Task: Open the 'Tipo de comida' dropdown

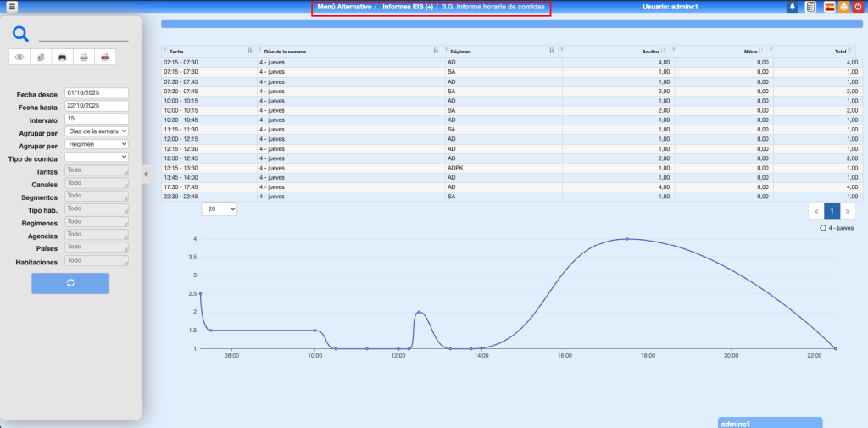Action: (x=97, y=157)
